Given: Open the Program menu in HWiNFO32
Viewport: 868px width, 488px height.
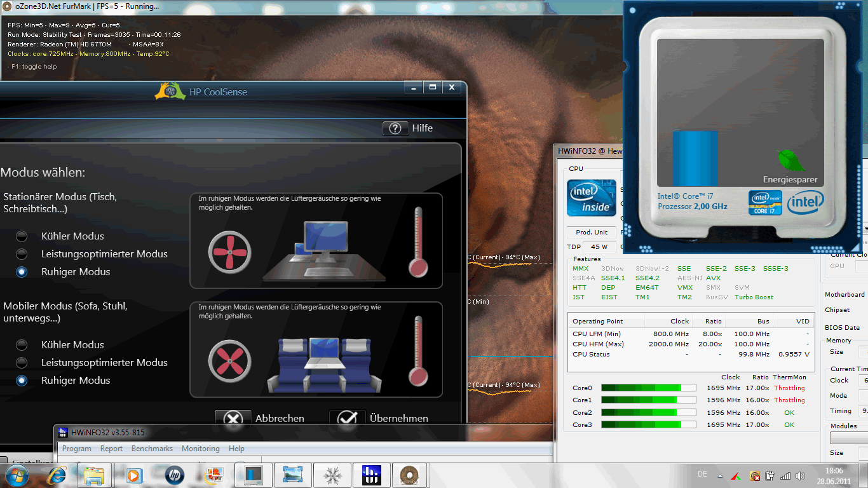Looking at the screenshot, I should (x=77, y=449).
